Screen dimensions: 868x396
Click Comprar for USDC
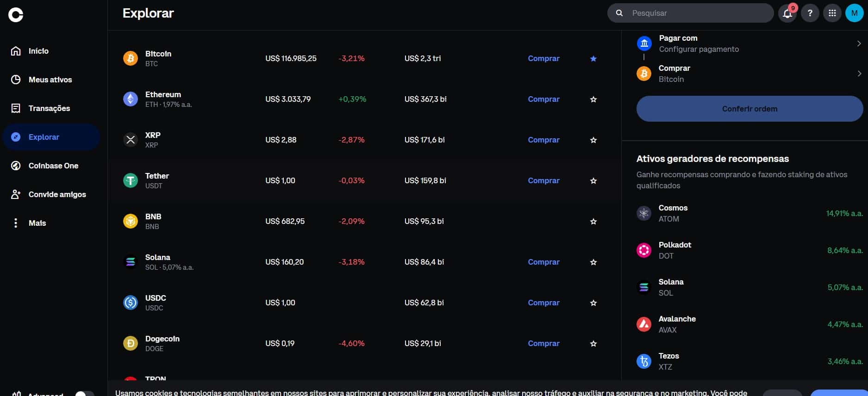[x=543, y=303]
